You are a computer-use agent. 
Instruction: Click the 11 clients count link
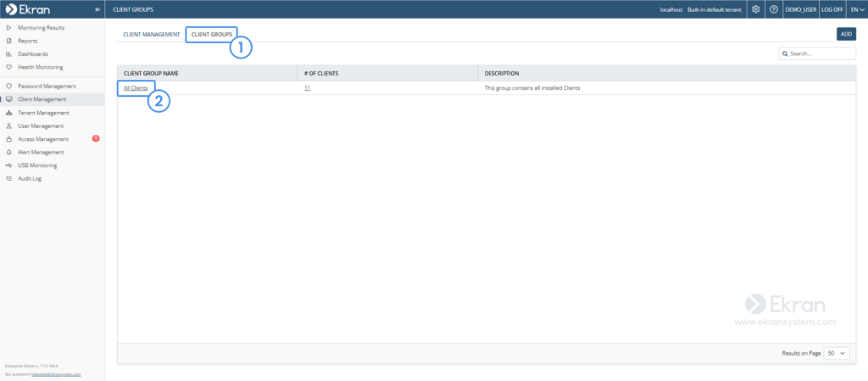[x=307, y=88]
